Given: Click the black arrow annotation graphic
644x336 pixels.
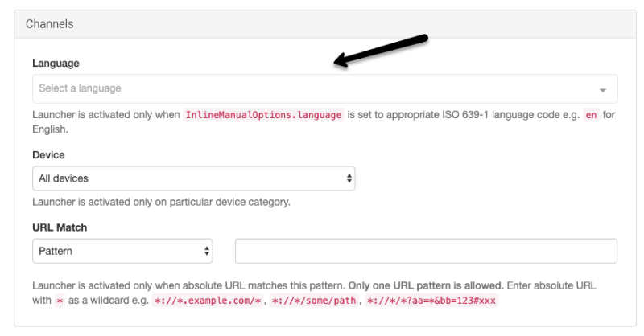Looking at the screenshot, I should [x=381, y=51].
